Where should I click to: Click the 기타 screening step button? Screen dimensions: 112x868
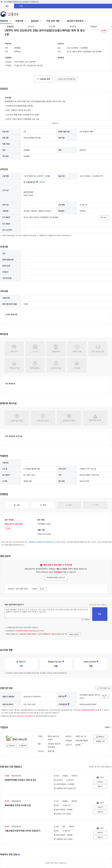tap(95, 505)
